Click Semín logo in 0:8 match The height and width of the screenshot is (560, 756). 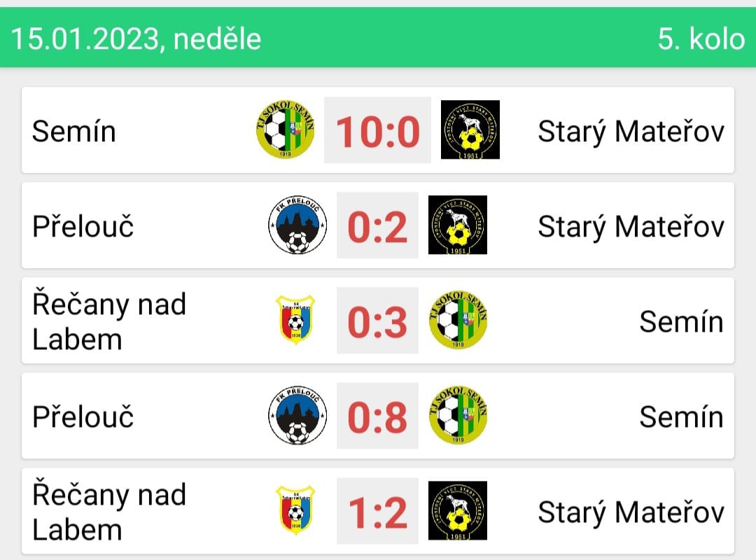coord(458,415)
